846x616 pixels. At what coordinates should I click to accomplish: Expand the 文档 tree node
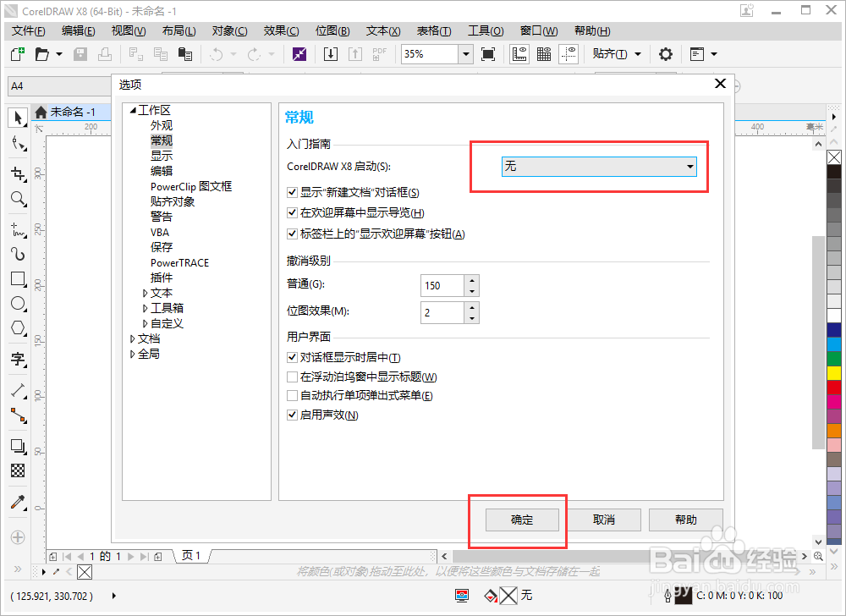tap(133, 338)
